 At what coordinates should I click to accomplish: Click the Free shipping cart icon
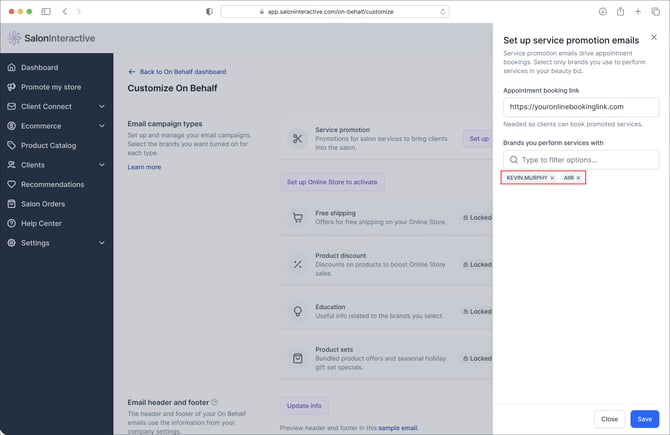298,218
